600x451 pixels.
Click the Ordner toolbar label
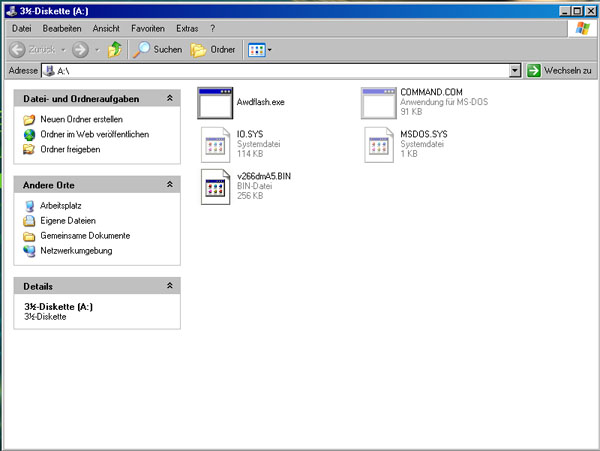[x=223, y=50]
